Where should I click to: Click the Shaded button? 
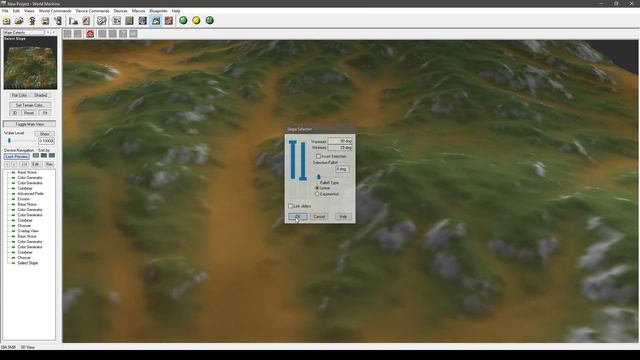[40, 96]
